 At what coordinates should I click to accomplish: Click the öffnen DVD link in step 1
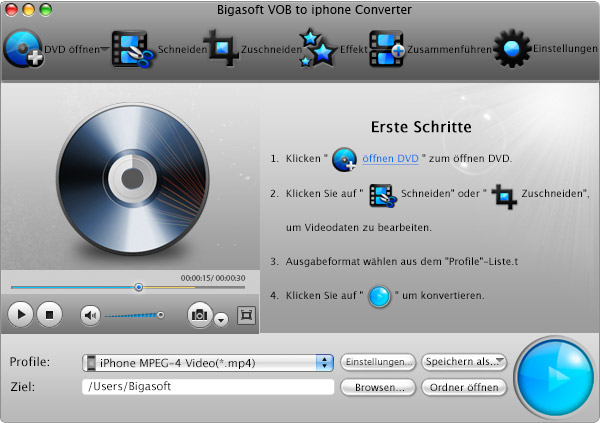[390, 158]
